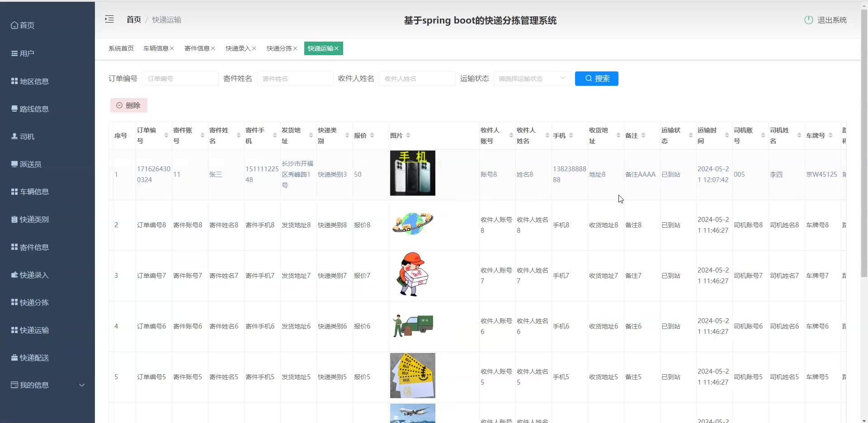Viewport: 868px width, 423px height.
Task: Sort table by 运输状态 column arrows
Action: pyautogui.click(x=691, y=136)
